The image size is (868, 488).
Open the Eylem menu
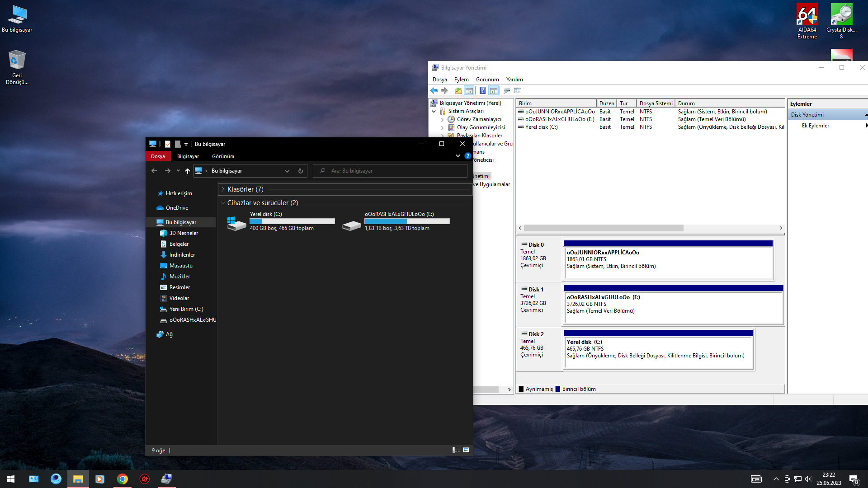[x=461, y=80]
